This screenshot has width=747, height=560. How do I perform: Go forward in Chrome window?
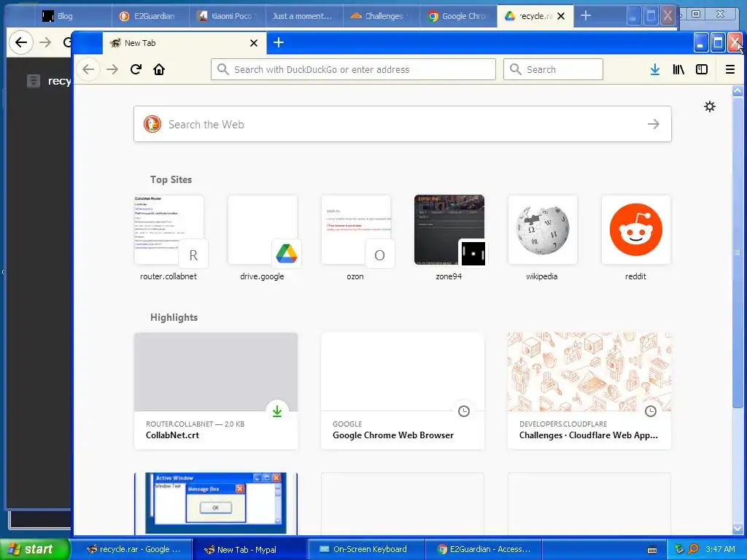tap(45, 42)
